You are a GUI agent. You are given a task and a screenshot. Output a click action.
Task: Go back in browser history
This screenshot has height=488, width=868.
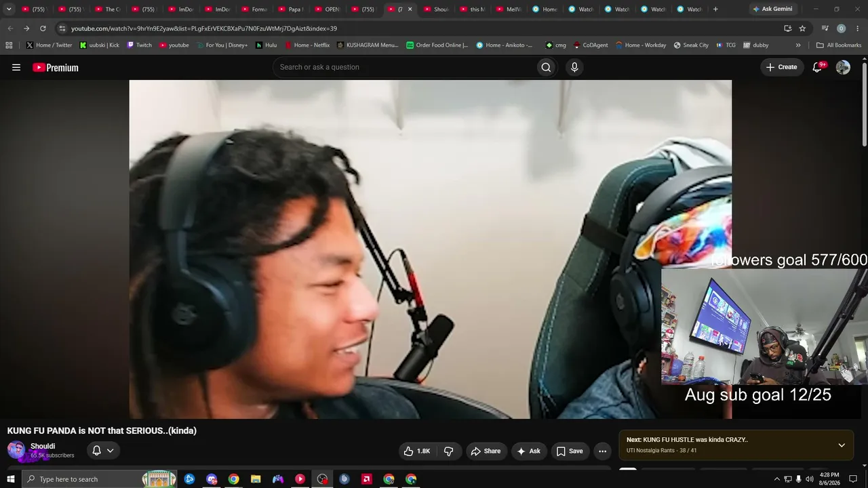coord(10,28)
